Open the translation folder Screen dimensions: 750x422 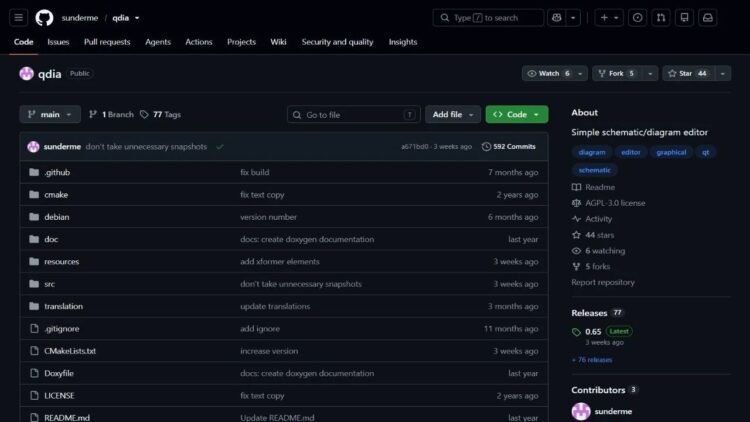[64, 306]
